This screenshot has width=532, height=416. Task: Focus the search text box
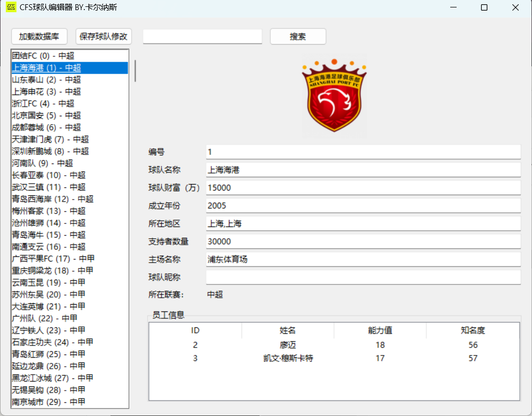[x=203, y=36]
